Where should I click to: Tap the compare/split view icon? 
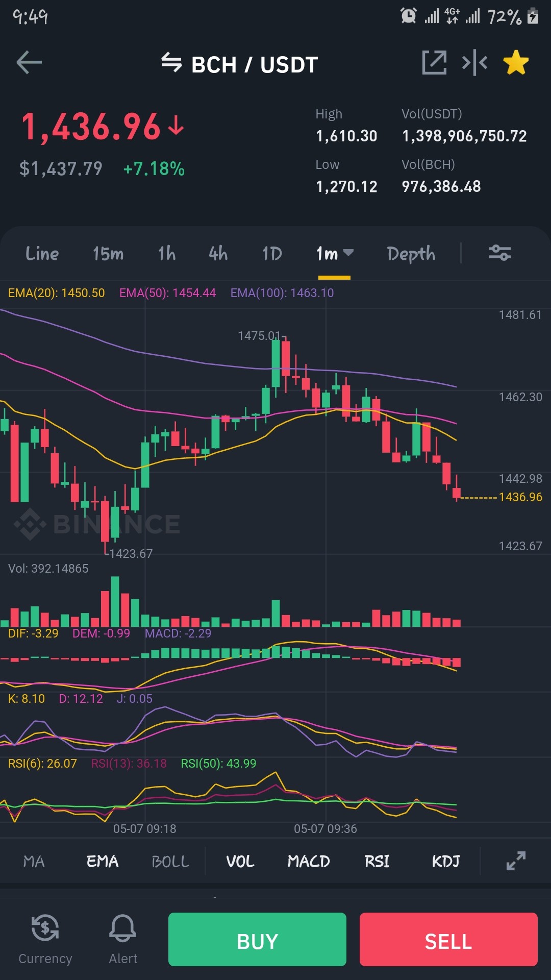click(x=474, y=63)
